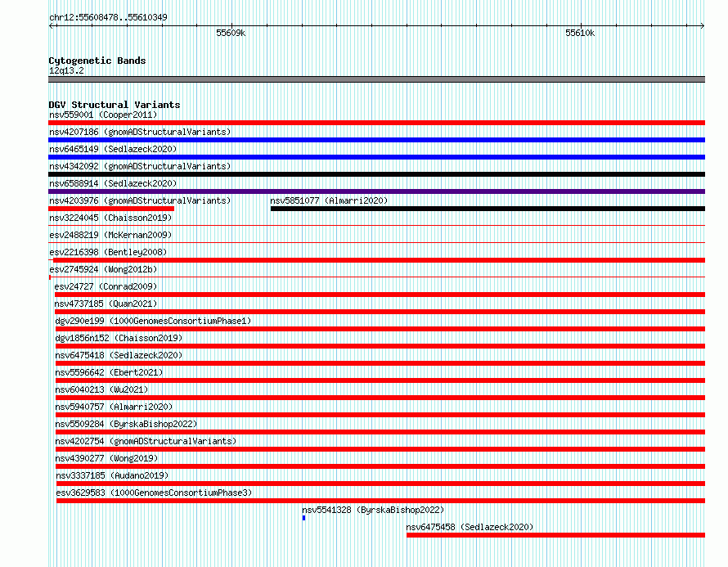Open the nsv6465149 (Sedlazeck2020) variant label
728x567 pixels.
click(x=113, y=149)
